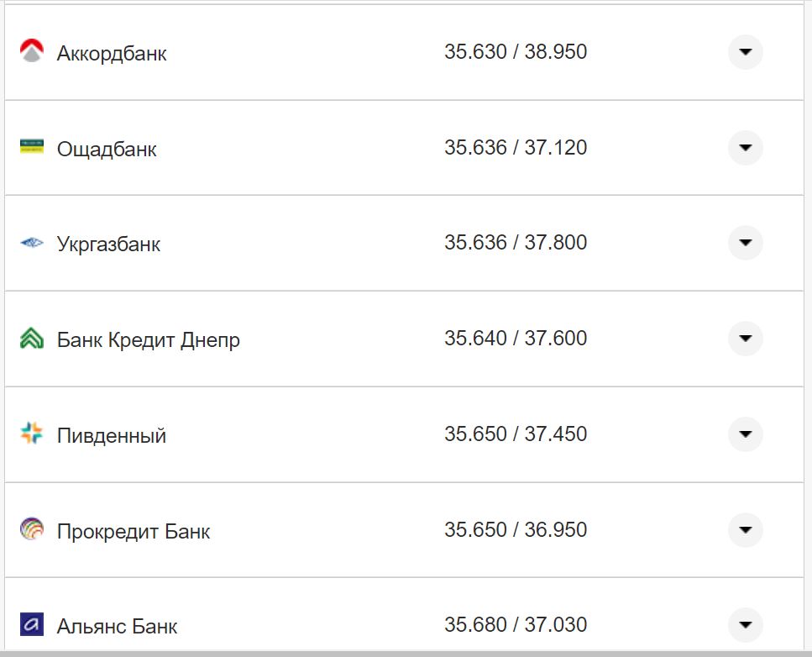Click the Альянс Банк square logo
This screenshot has height=657, width=812.
(32, 624)
